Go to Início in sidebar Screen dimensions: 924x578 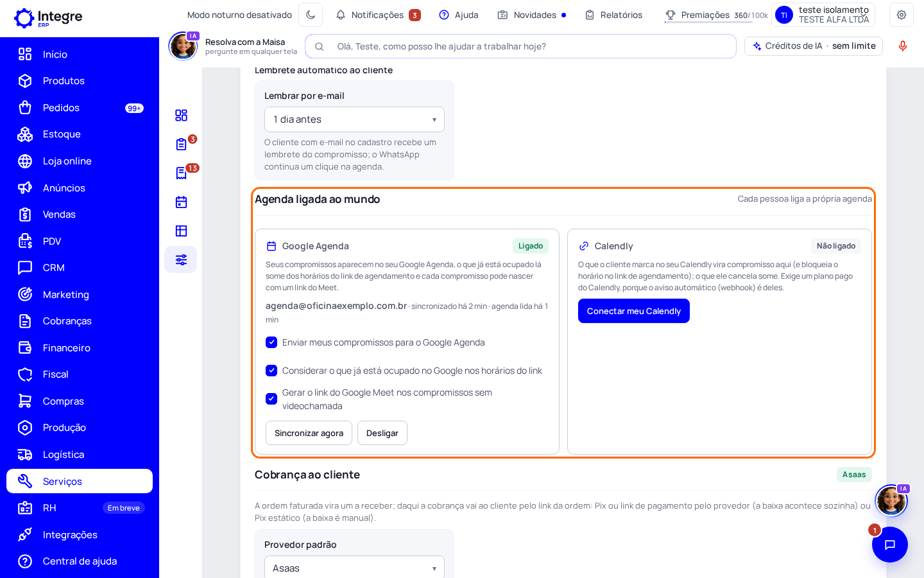coord(80,54)
